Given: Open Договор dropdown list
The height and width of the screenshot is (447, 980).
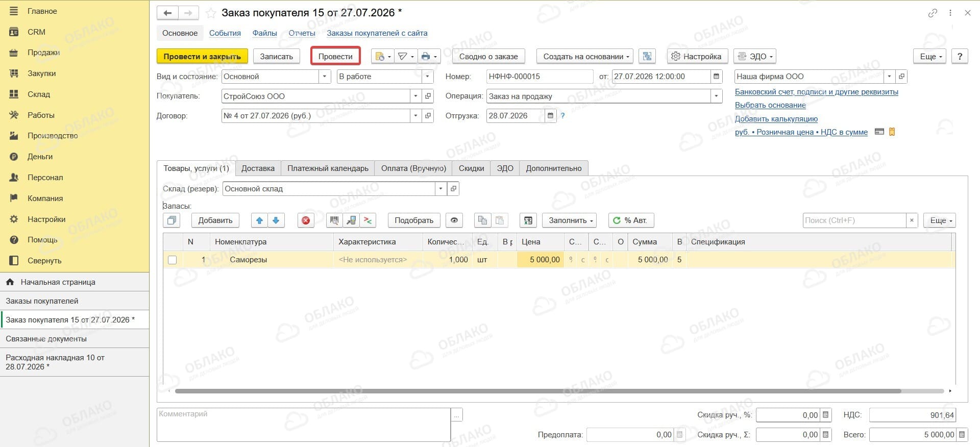Looking at the screenshot, I should [x=415, y=116].
